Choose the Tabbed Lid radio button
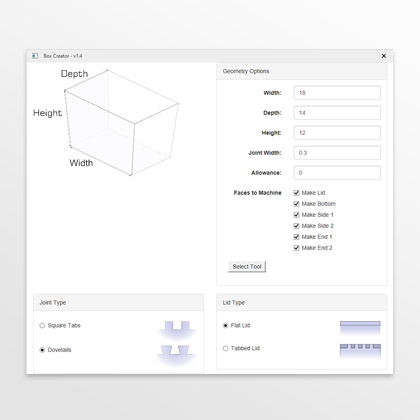This screenshot has width=420, height=420. (x=225, y=348)
